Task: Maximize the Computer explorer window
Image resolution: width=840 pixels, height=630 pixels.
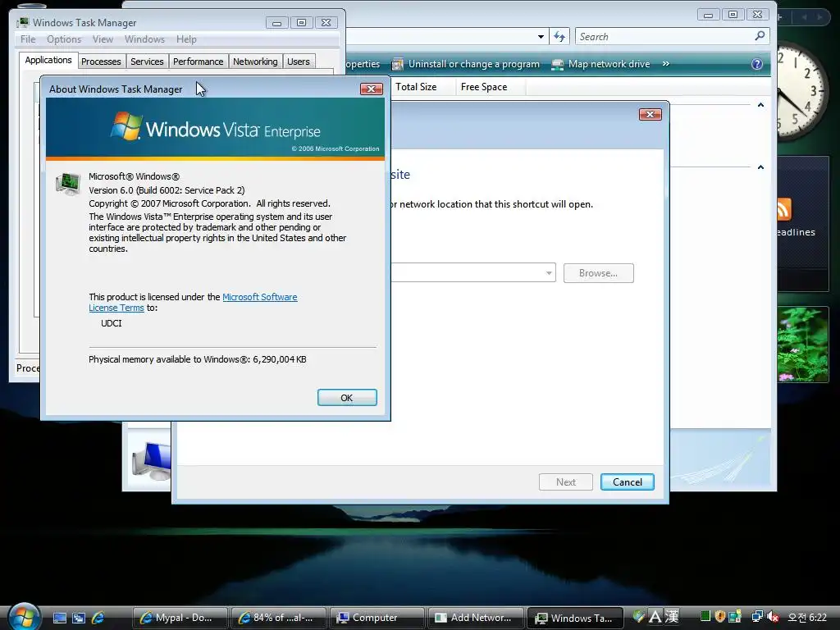Action: [733, 15]
